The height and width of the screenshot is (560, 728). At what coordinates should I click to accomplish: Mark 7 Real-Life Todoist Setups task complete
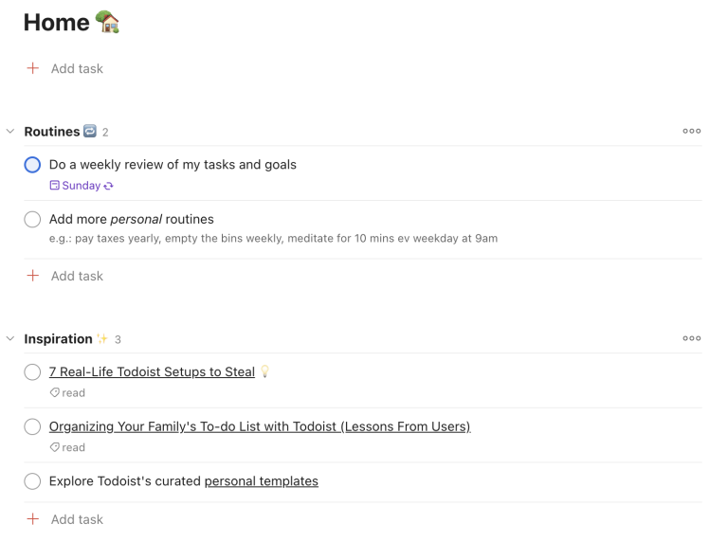click(x=32, y=372)
